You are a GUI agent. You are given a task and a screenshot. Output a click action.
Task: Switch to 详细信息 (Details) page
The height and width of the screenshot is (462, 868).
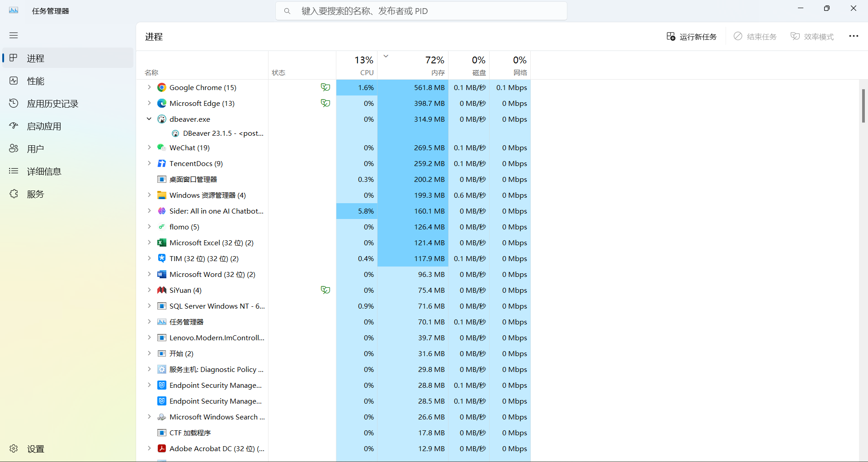(x=68, y=171)
